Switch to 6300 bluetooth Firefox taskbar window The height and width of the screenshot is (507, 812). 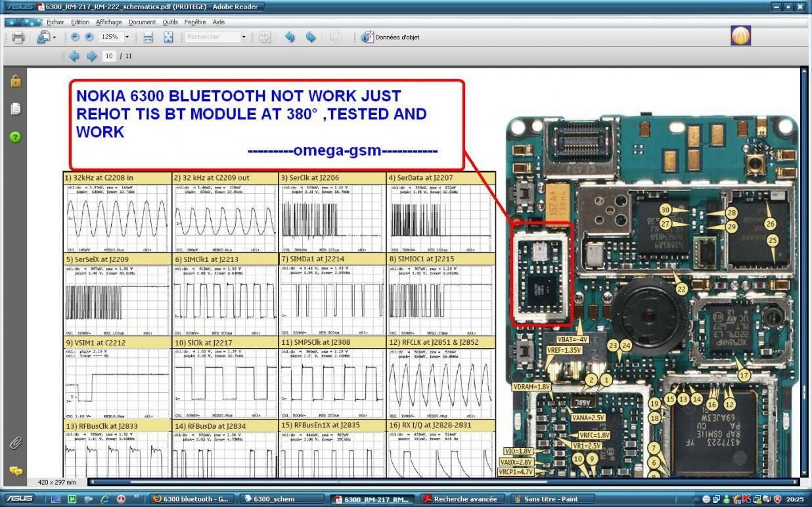point(191,499)
